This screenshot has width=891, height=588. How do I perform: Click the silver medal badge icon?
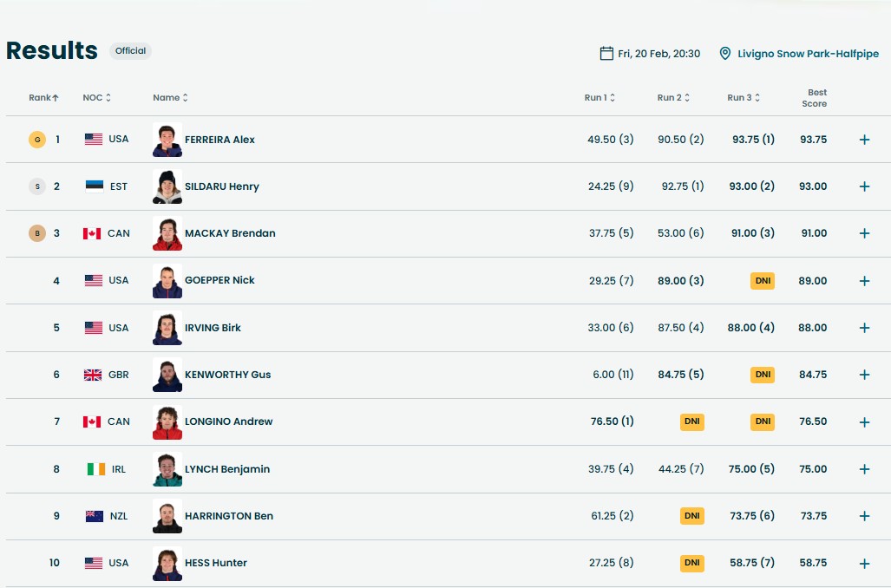click(36, 186)
